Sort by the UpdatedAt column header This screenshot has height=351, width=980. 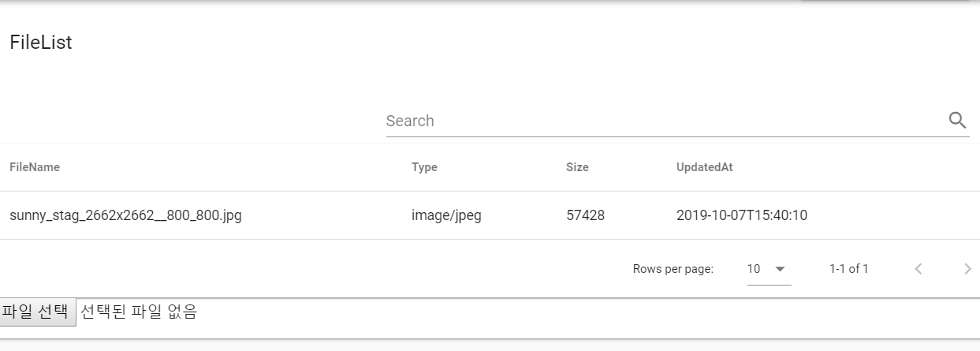(x=705, y=167)
